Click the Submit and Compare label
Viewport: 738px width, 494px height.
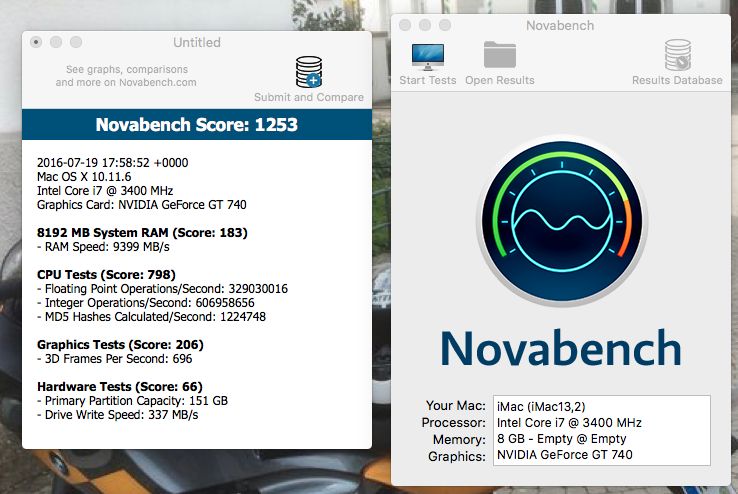click(x=309, y=97)
